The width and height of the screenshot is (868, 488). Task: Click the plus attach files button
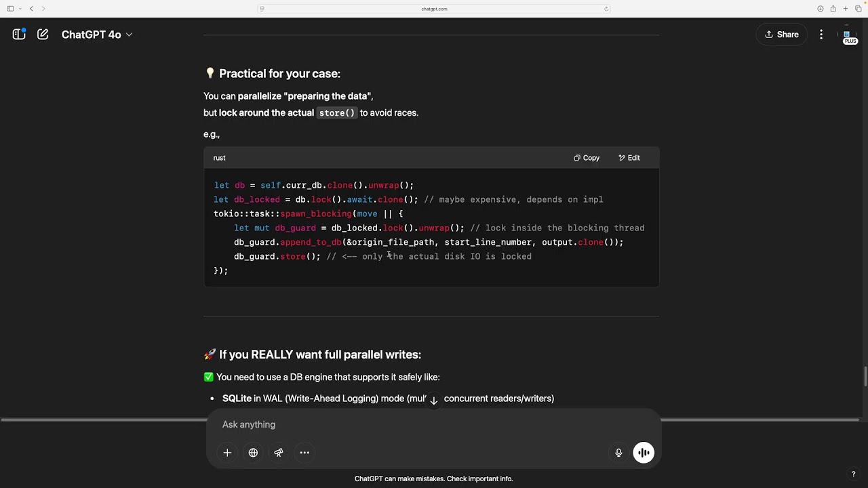coord(227,453)
